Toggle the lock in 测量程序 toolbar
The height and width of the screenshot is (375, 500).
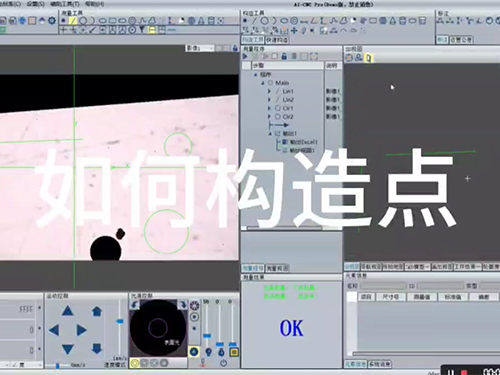tap(284, 56)
